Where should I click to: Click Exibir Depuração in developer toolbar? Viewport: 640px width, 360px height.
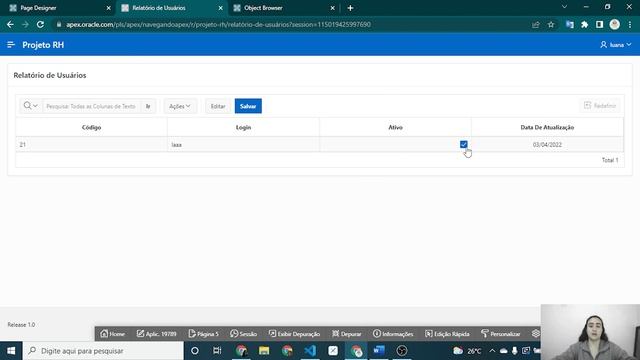coord(294,333)
